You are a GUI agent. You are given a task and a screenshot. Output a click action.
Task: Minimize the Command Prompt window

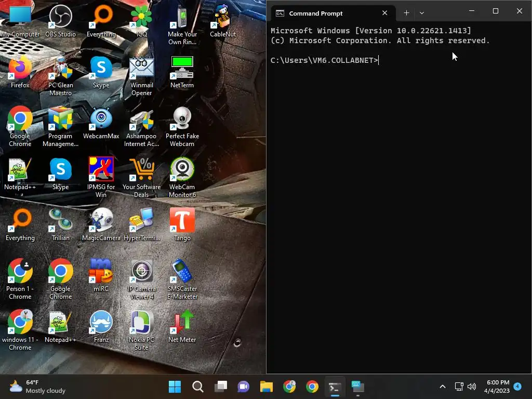coord(472,11)
